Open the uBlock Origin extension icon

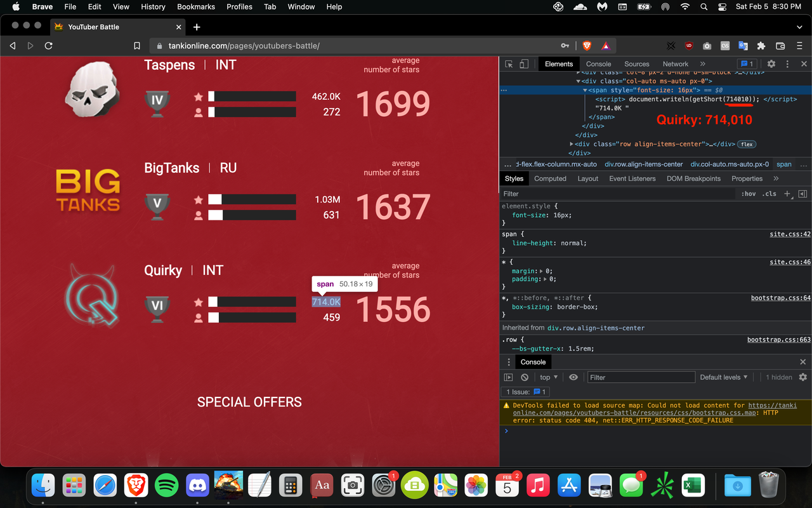pos(689,46)
